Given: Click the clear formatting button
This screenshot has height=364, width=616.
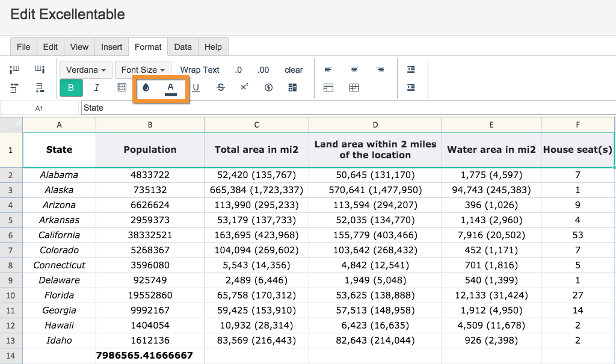Looking at the screenshot, I should point(294,70).
